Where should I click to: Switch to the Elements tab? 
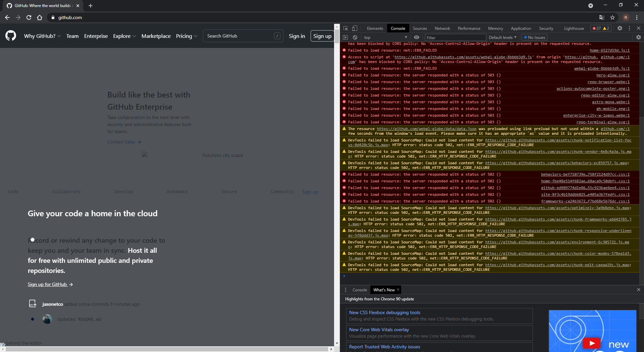point(375,28)
